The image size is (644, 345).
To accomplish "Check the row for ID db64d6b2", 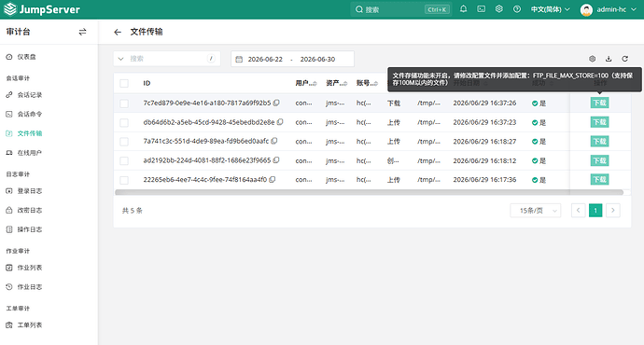I will pos(124,122).
